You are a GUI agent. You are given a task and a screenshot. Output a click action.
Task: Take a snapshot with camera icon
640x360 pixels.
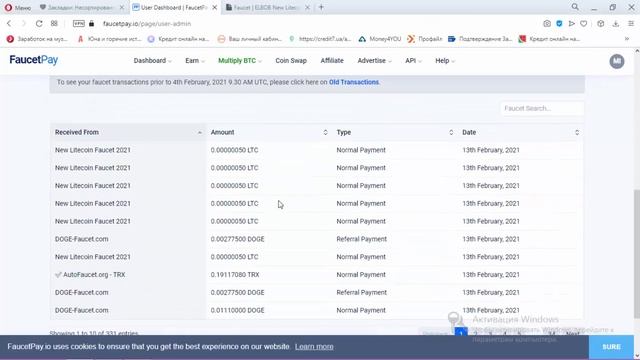(x=547, y=24)
